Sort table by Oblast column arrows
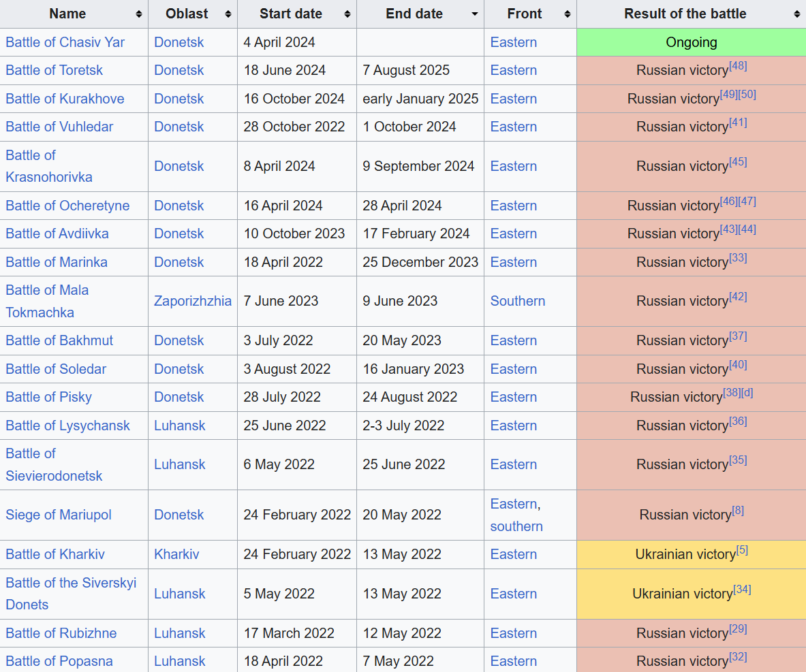This screenshot has width=806, height=672. pyautogui.click(x=228, y=14)
